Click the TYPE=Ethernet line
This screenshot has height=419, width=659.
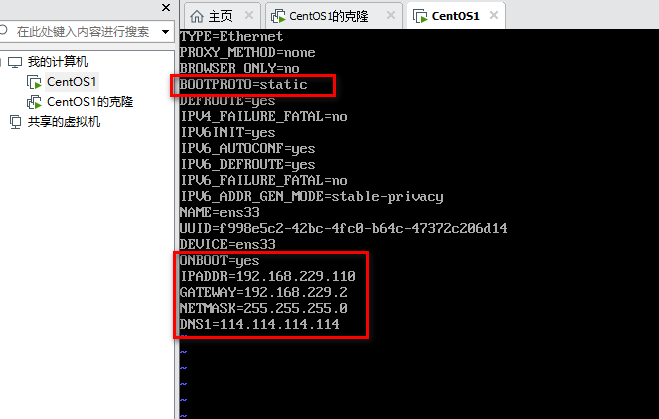231,37
